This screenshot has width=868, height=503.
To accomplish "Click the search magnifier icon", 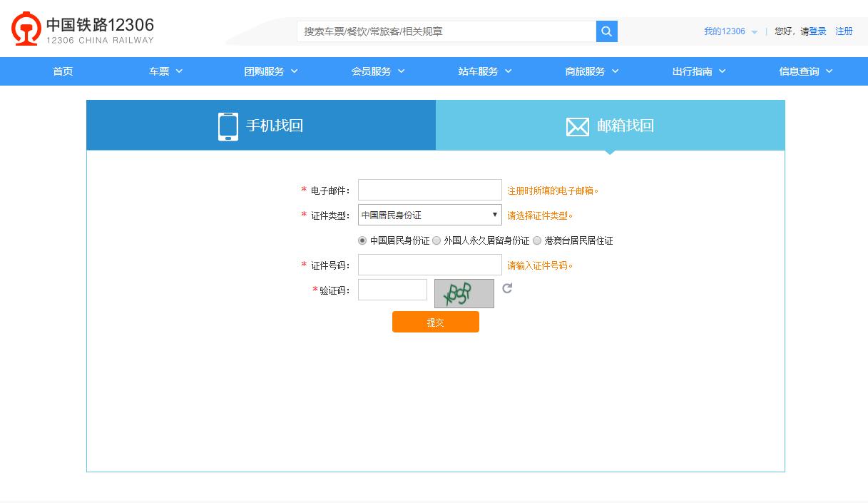I will [x=606, y=31].
